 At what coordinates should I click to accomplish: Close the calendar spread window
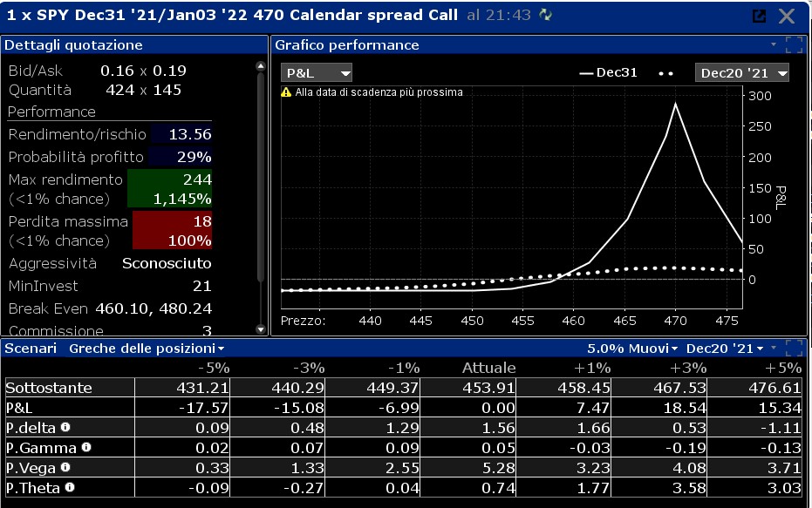click(787, 16)
